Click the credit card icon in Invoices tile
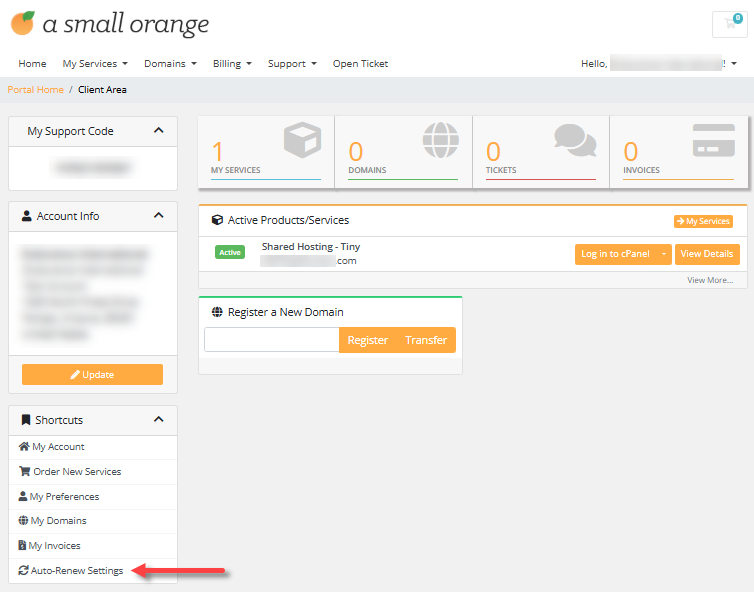 pyautogui.click(x=714, y=140)
